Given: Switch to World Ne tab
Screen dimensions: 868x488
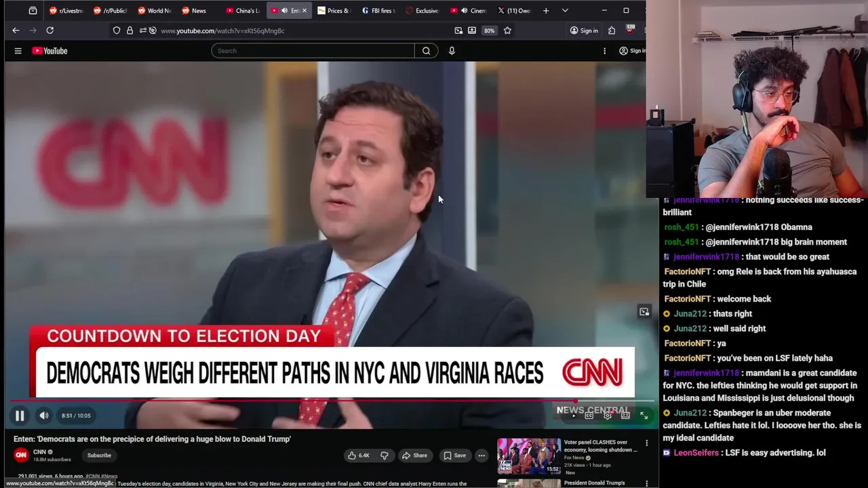Looking at the screenshot, I should click(155, 11).
